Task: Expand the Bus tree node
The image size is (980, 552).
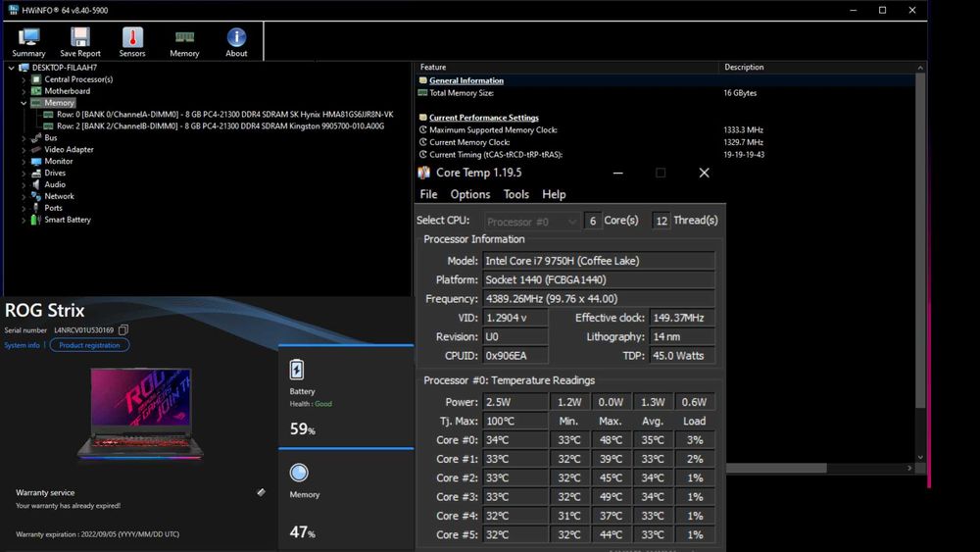Action: click(x=24, y=138)
